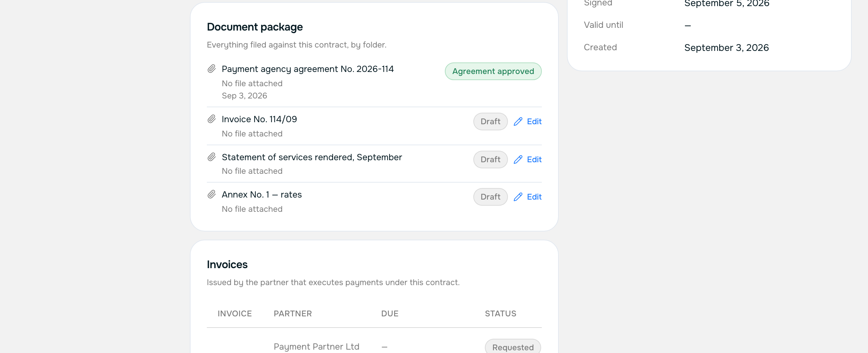Click the pencil icon in the Statement of services row
The height and width of the screenshot is (353, 868).
[x=518, y=160]
